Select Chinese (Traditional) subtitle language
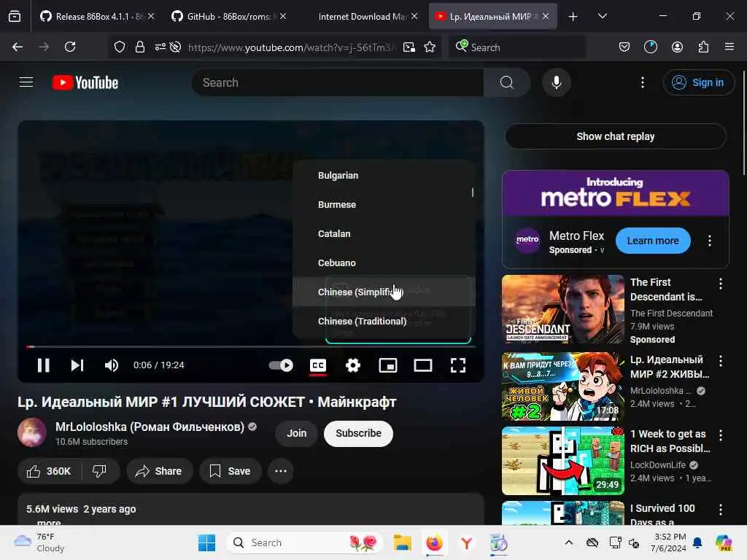Viewport: 747px width, 560px height. point(384,321)
